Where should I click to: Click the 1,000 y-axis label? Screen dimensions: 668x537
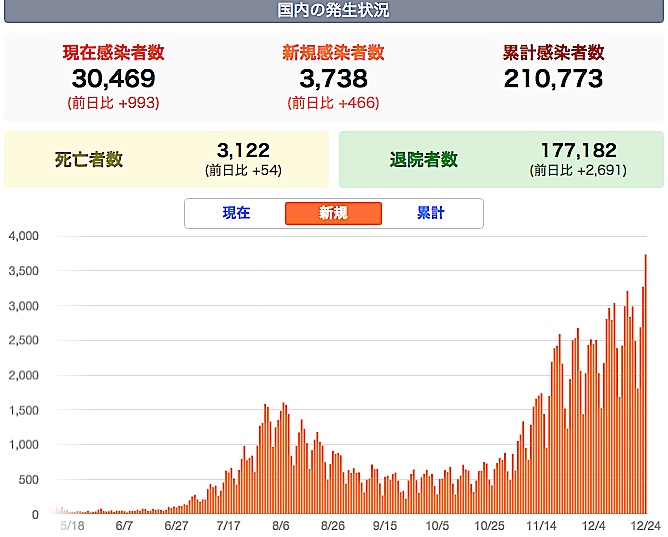pyautogui.click(x=23, y=445)
